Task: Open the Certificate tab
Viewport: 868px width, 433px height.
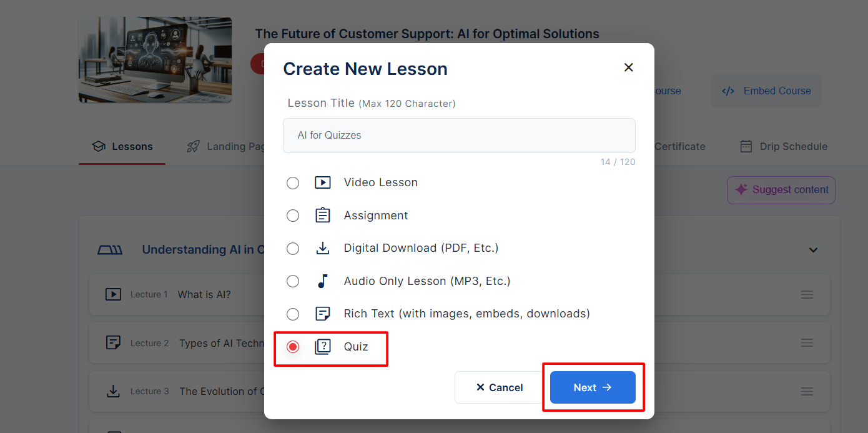Action: (x=679, y=147)
